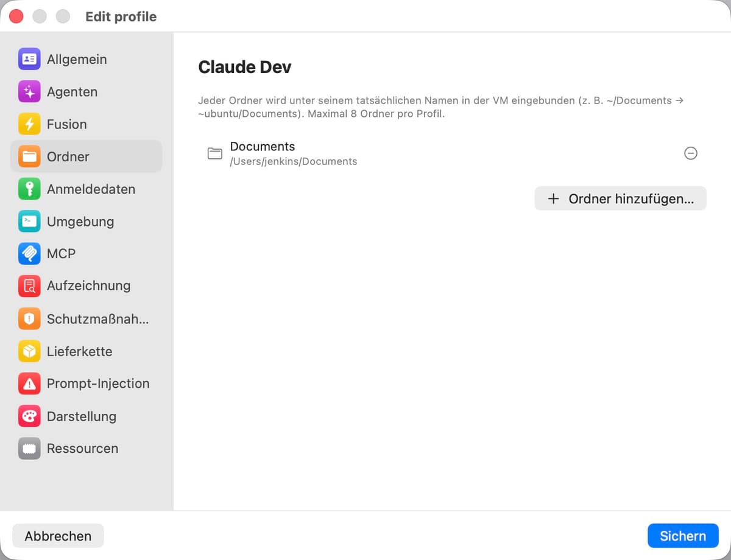
Task: Click the Edit profile window title
Action: (121, 16)
